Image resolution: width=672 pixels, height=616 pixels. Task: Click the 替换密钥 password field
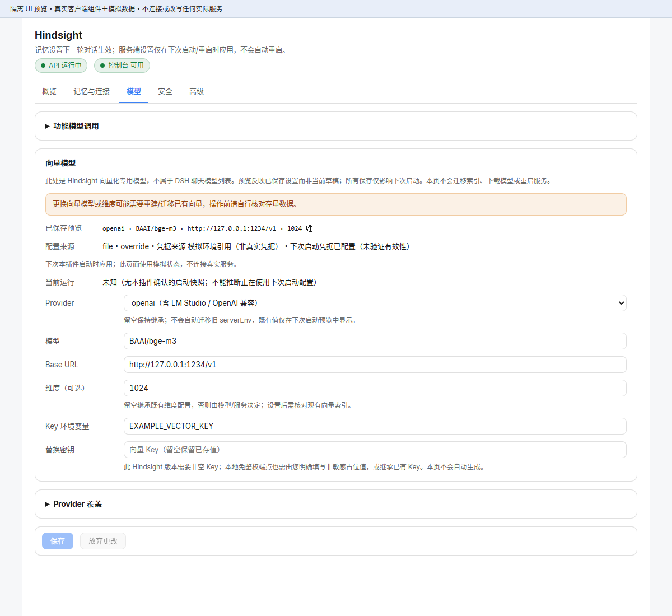click(375, 450)
